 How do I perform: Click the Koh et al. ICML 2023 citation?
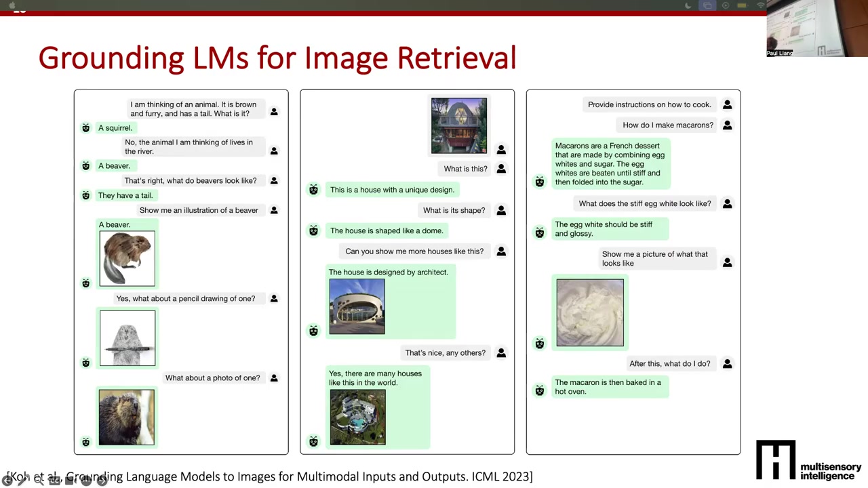coord(270,476)
